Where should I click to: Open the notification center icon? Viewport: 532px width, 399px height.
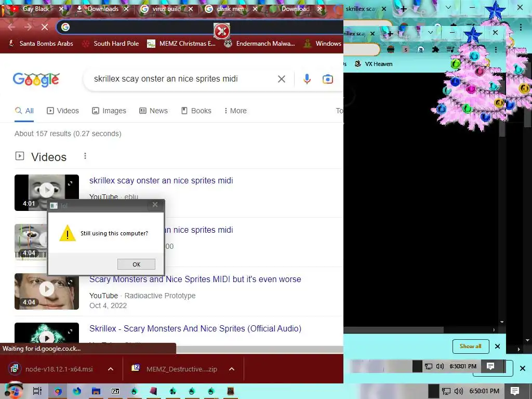(515, 391)
